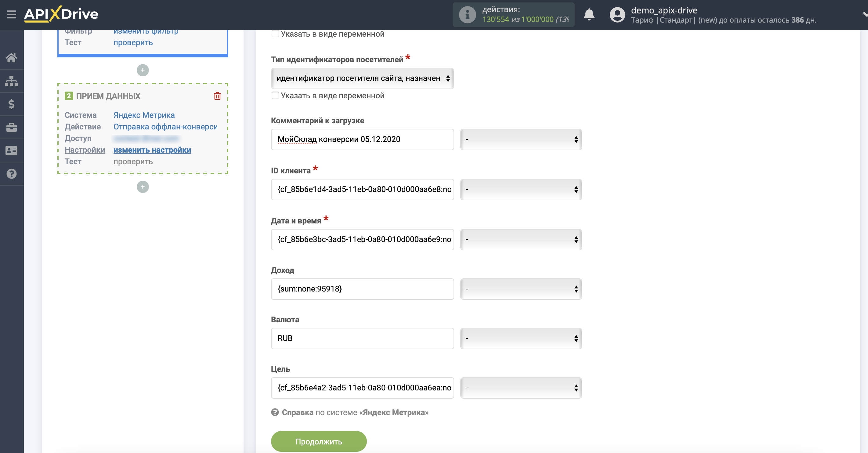
Task: Click проверить in the ПРИЕМ ДАННЫХ block
Action: click(133, 161)
